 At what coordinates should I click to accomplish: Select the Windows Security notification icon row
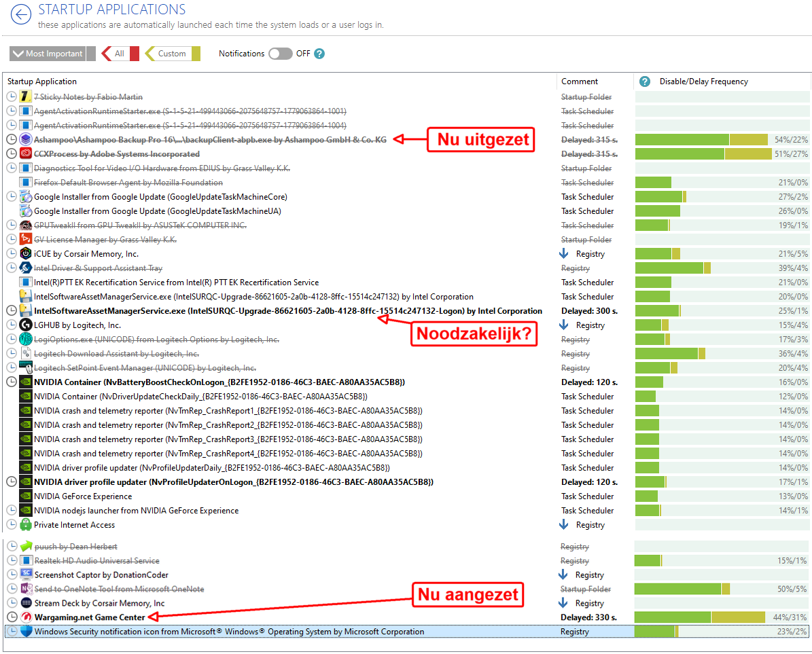[406, 632]
